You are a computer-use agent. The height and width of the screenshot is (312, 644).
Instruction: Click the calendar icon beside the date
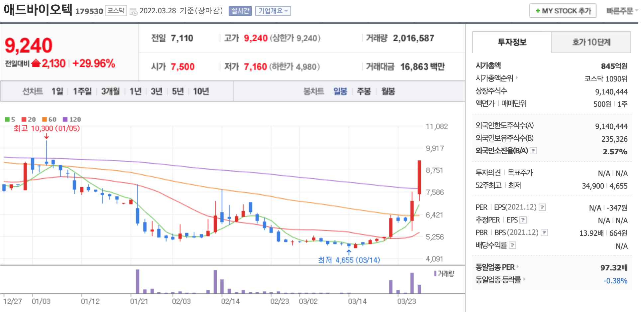[x=133, y=12]
